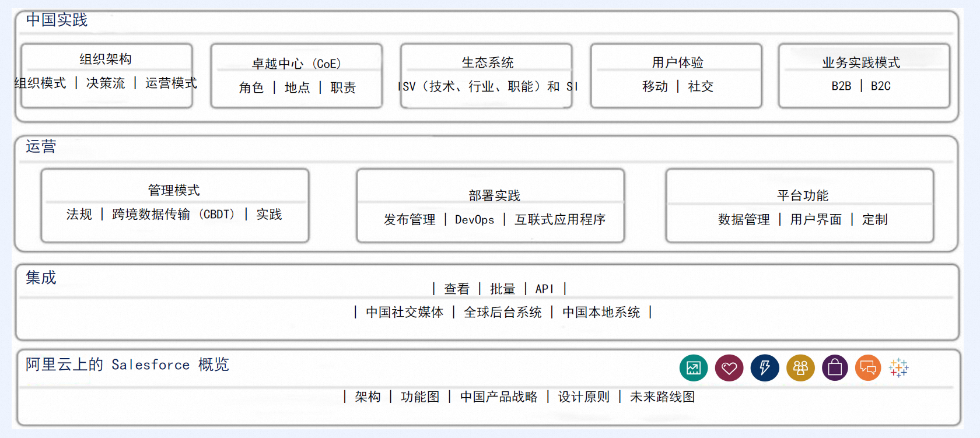Viewport: 980px width, 438px height.
Task: Click 地点 under 卓越中心
Action: coord(297,87)
